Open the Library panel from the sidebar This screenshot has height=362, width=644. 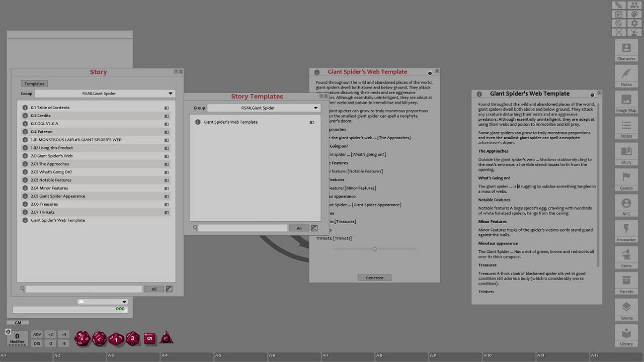626,336
